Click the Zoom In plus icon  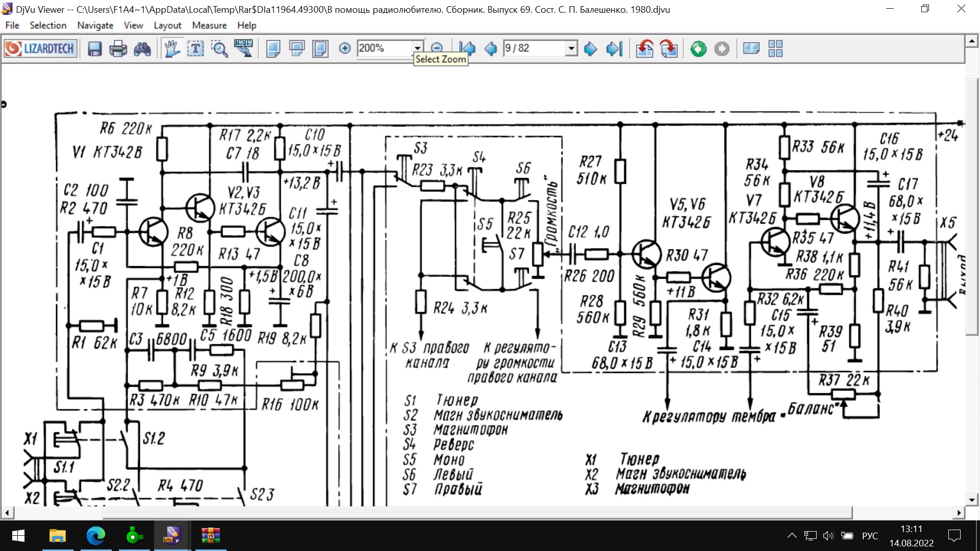(x=345, y=48)
